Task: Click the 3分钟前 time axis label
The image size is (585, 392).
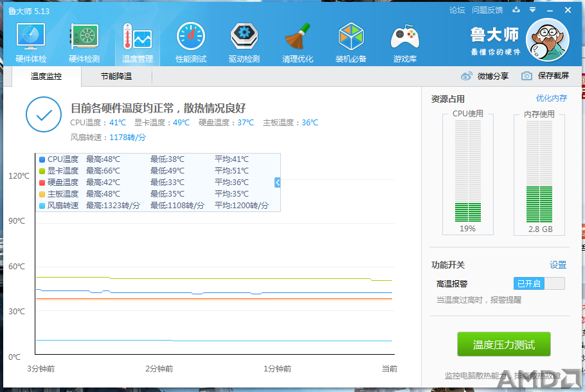Action: pyautogui.click(x=41, y=368)
